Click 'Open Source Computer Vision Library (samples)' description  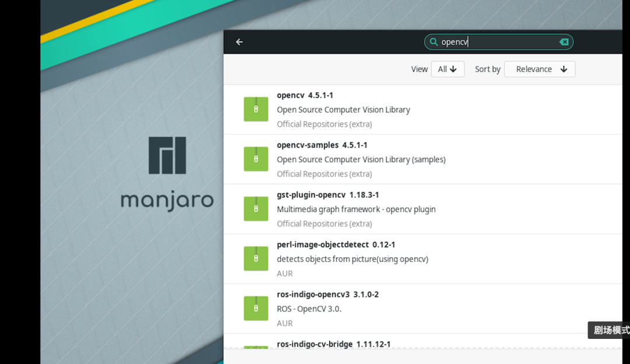(361, 159)
